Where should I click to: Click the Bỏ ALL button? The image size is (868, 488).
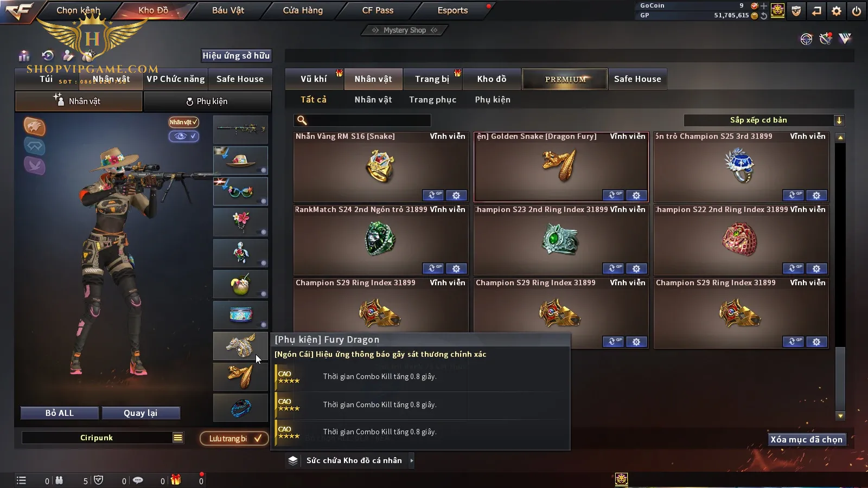[60, 413]
